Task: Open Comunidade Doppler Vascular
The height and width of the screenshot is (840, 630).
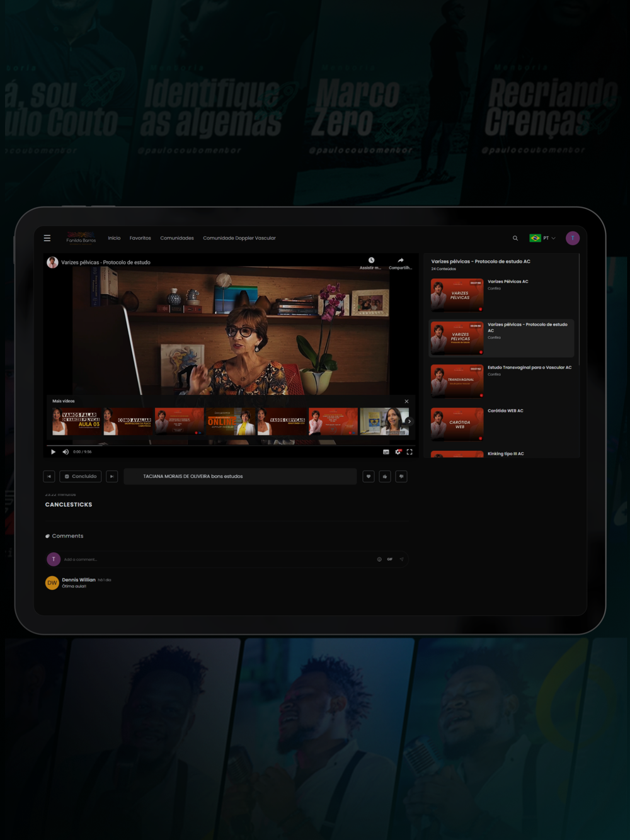Action: (x=239, y=238)
